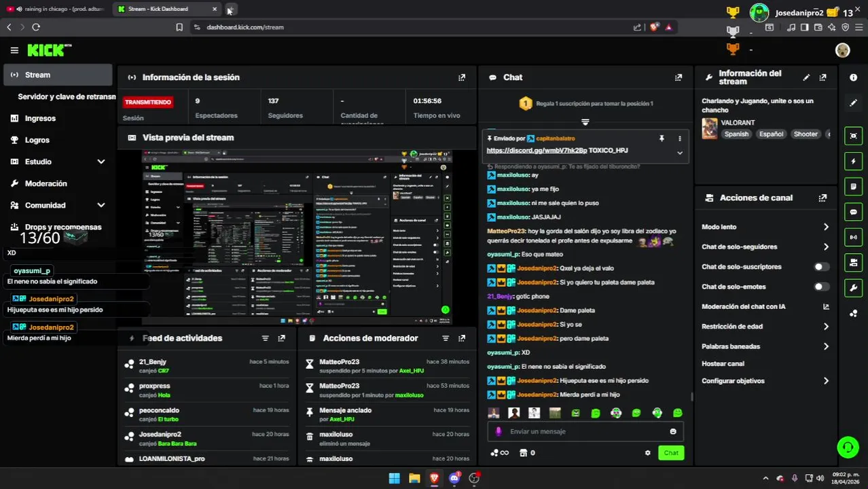
Task: Open Moderación del chat con IA
Action: coord(765,307)
